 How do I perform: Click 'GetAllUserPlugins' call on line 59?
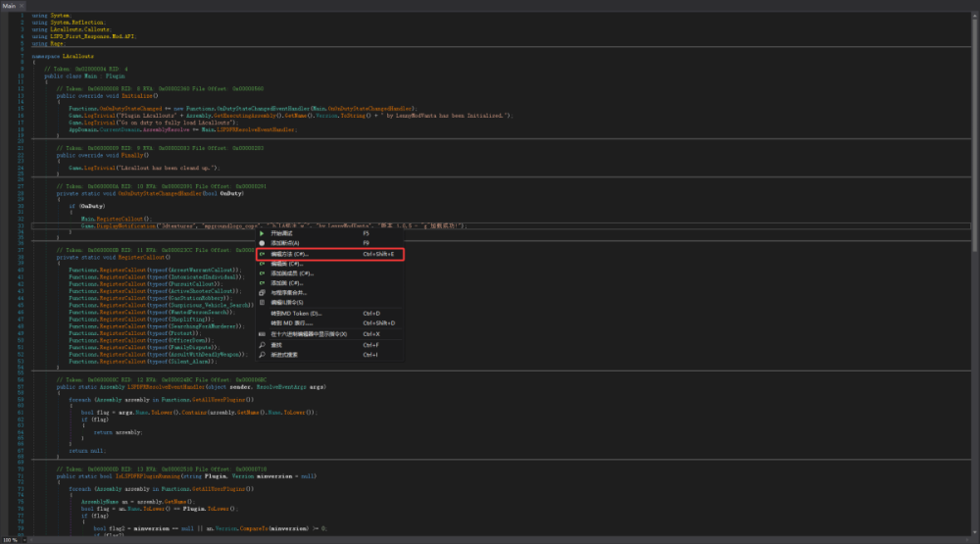pyautogui.click(x=220, y=400)
